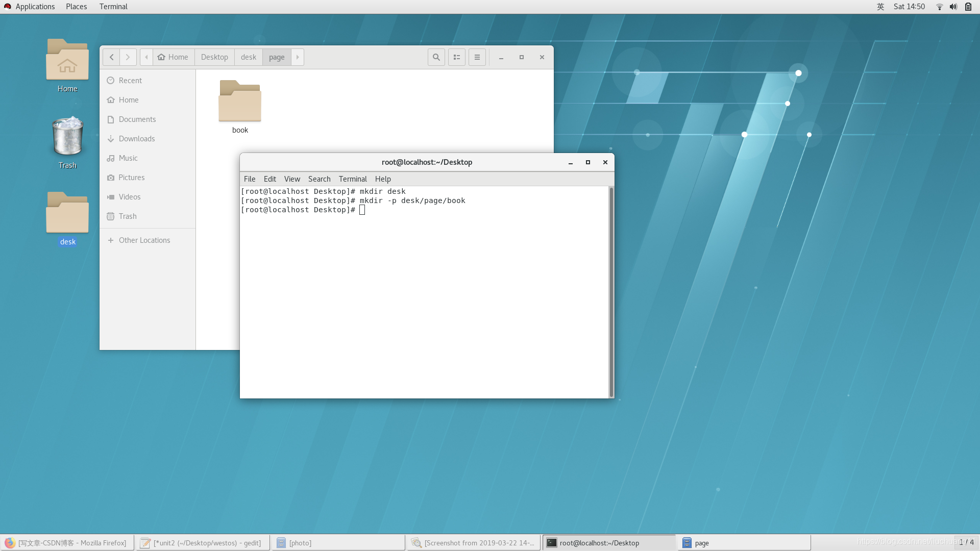Click the input method indicator in top bar
The width and height of the screenshot is (980, 551).
point(880,7)
